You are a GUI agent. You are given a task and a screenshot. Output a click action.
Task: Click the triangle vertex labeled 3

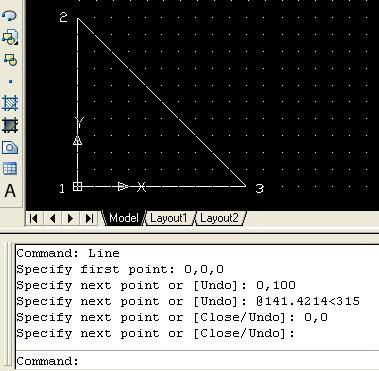click(x=246, y=186)
